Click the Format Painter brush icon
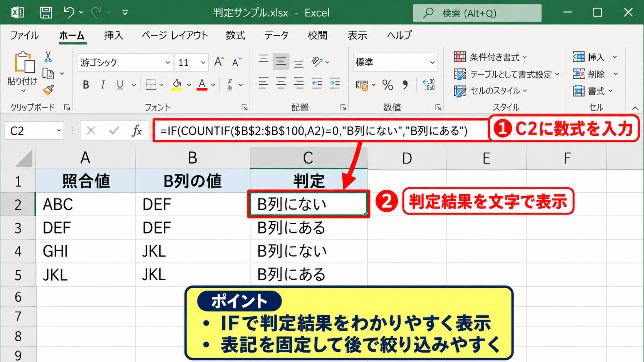The height and width of the screenshot is (362, 644). tap(48, 90)
